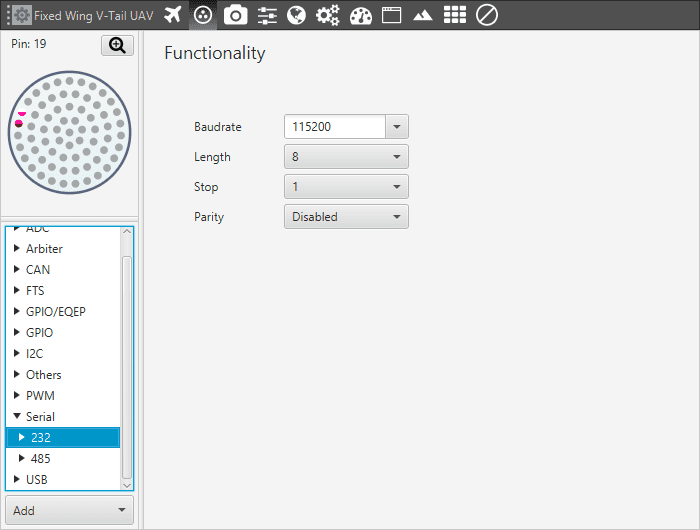This screenshot has height=530, width=700.
Task: Click the magnifier zoom button for connector
Action: (x=117, y=45)
